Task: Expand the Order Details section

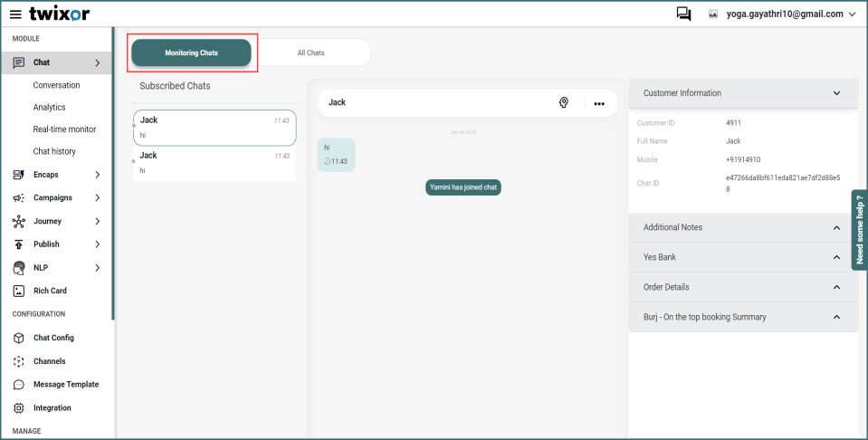Action: (x=836, y=287)
